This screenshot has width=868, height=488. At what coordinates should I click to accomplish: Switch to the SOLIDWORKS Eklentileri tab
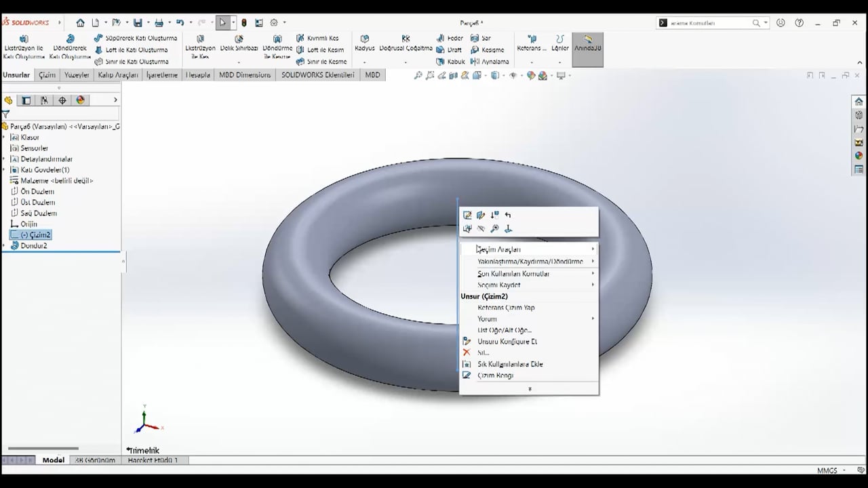point(318,75)
